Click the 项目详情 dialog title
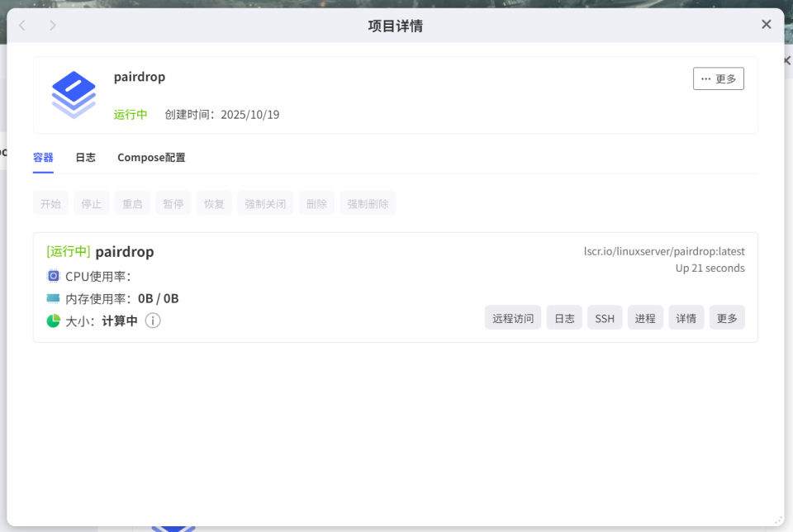 pyautogui.click(x=396, y=26)
